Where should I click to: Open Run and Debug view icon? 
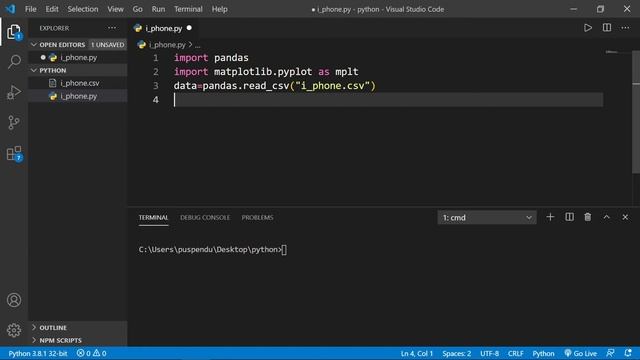14,92
